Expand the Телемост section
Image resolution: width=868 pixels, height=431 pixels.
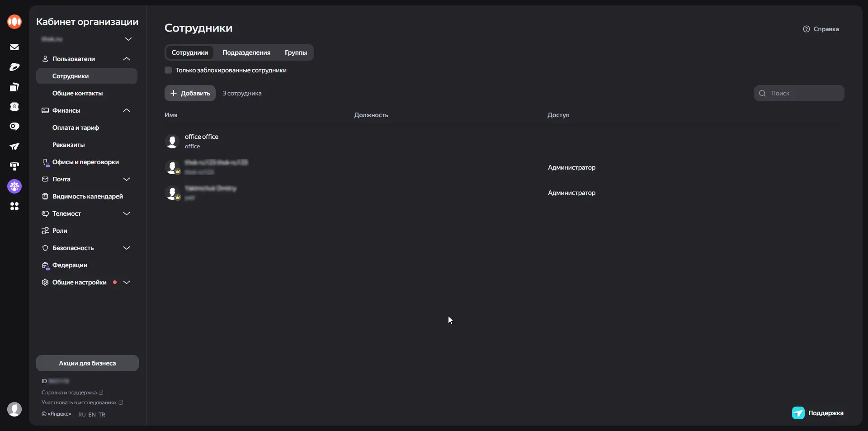pyautogui.click(x=127, y=213)
